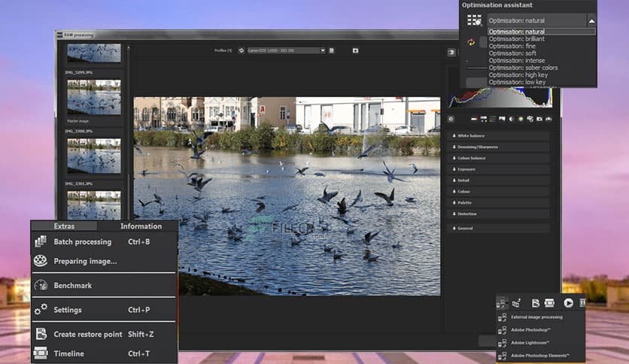Click the Optimisation assistant grid icon
Viewport: 629px width, 364px height.
click(x=473, y=20)
